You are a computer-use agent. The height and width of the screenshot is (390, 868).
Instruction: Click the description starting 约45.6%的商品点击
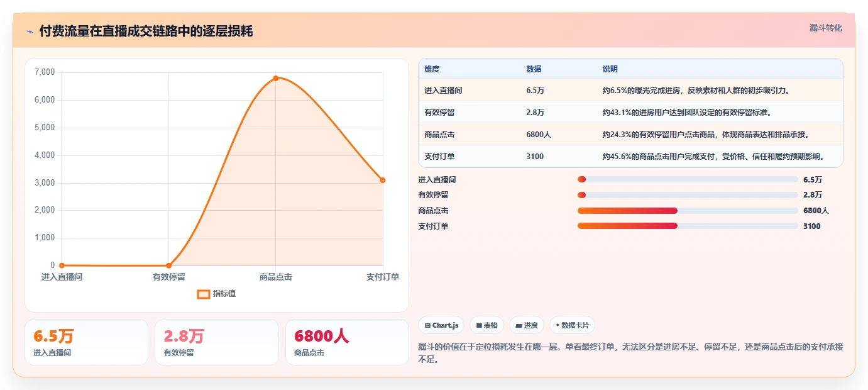click(713, 157)
